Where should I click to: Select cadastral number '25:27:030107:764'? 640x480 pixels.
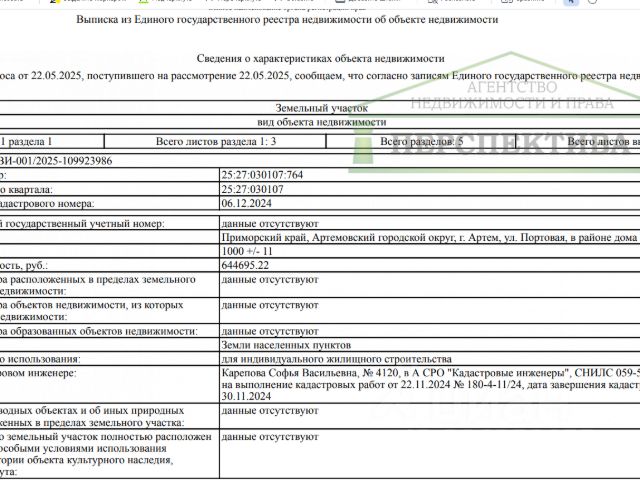point(262,175)
